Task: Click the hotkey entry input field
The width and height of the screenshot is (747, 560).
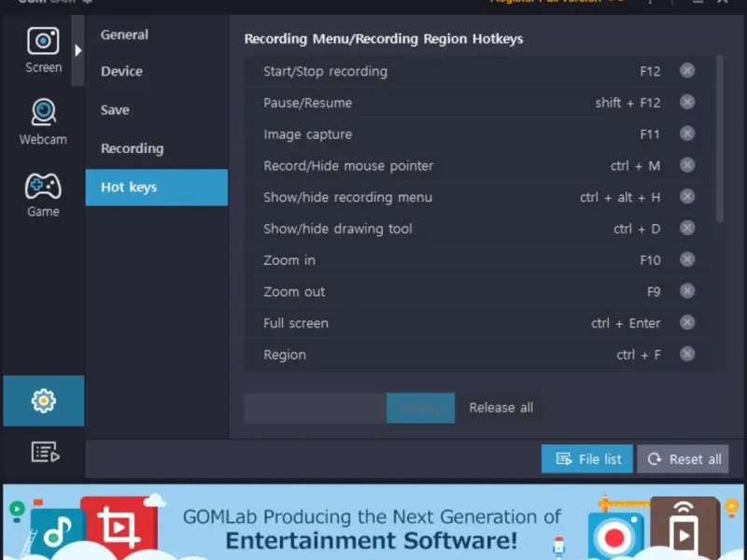Action: coord(315,408)
